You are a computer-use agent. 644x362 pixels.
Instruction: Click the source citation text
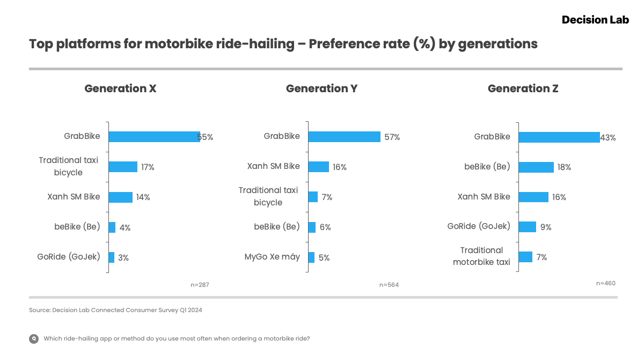click(115, 310)
